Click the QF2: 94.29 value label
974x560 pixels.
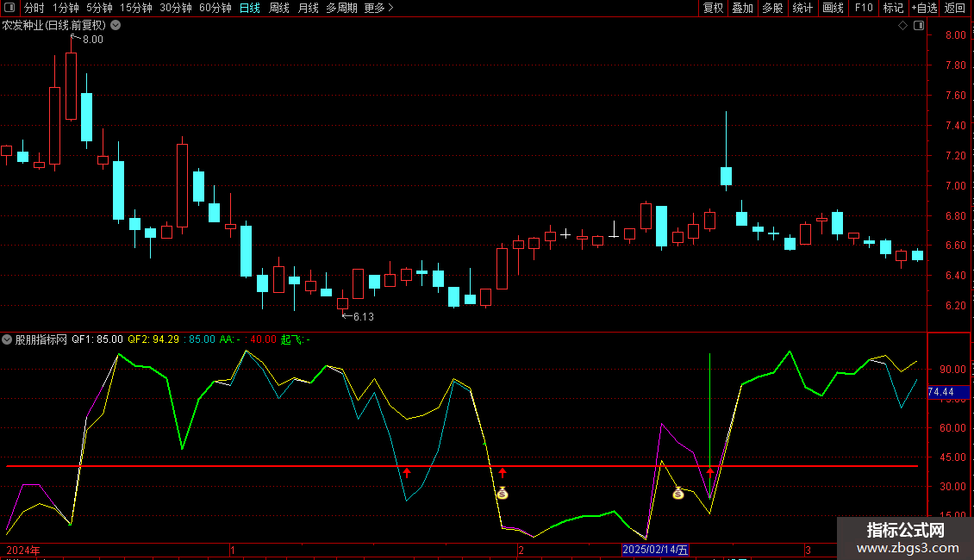(x=153, y=339)
